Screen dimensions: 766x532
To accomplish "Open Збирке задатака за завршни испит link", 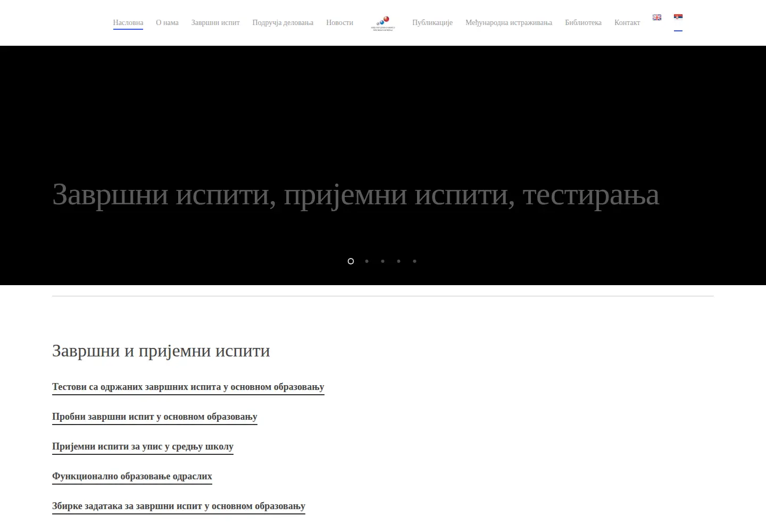I will (179, 506).
